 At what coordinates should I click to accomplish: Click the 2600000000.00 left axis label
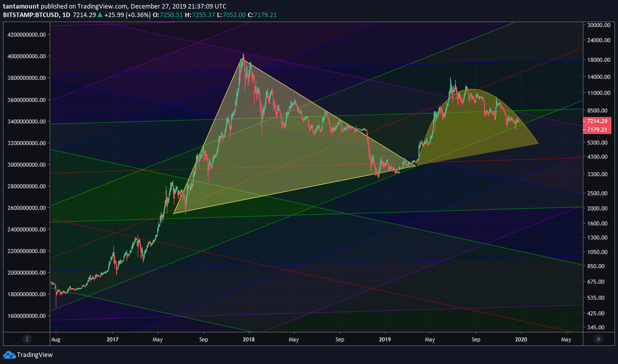[x=28, y=207]
